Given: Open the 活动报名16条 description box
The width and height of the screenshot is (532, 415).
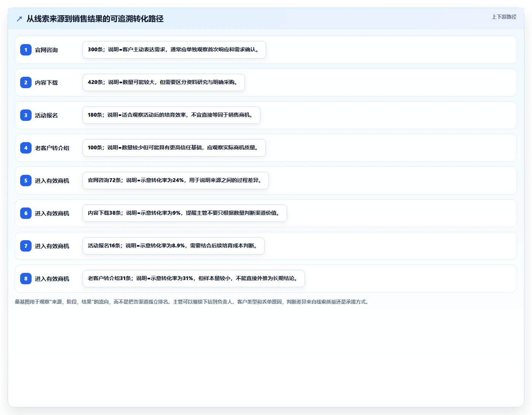Looking at the screenshot, I should 173,246.
